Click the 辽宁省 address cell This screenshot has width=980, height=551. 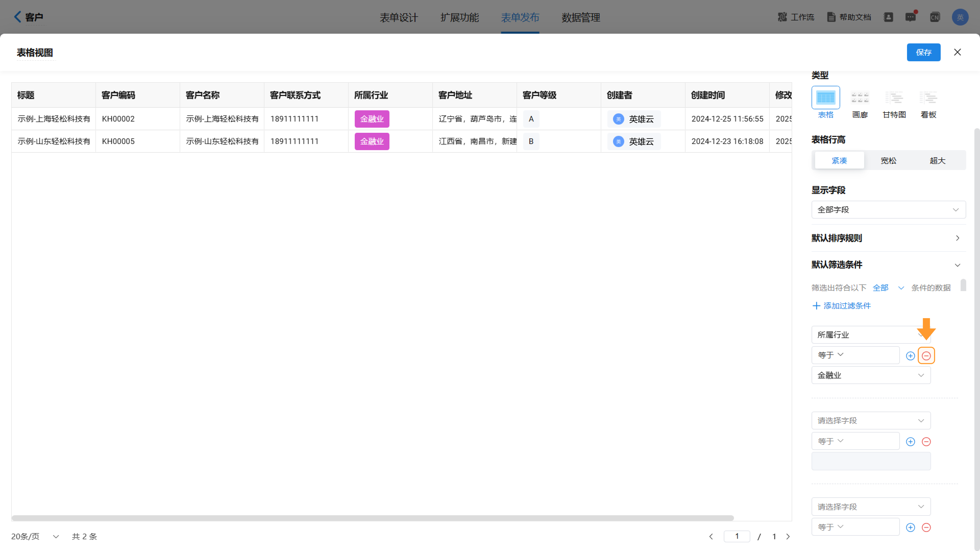475,119
